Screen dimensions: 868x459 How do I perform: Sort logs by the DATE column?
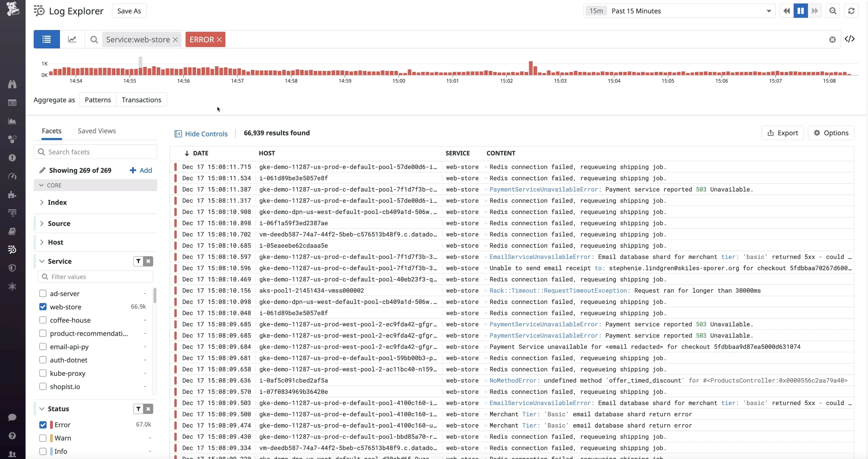coord(197,153)
